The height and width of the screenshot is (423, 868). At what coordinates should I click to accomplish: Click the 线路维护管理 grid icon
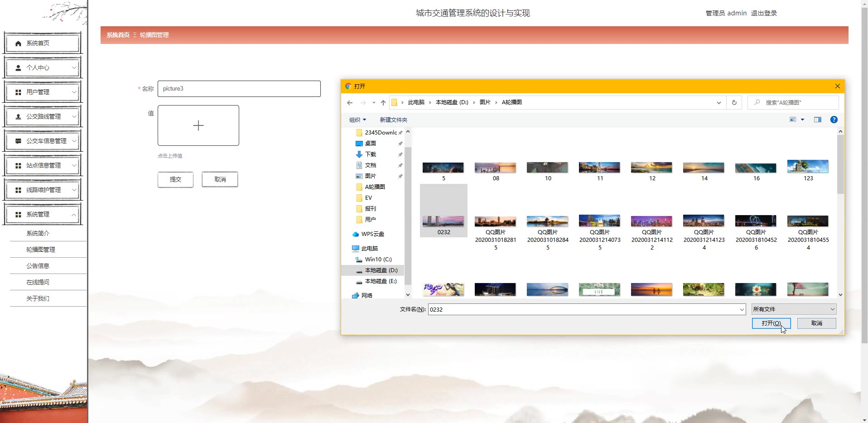point(18,190)
